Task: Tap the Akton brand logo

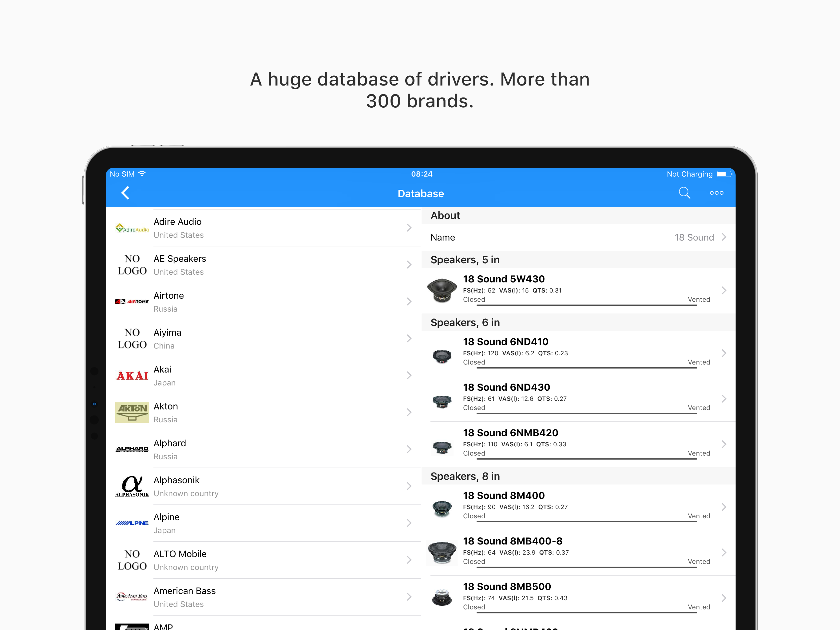Action: pyautogui.click(x=132, y=413)
